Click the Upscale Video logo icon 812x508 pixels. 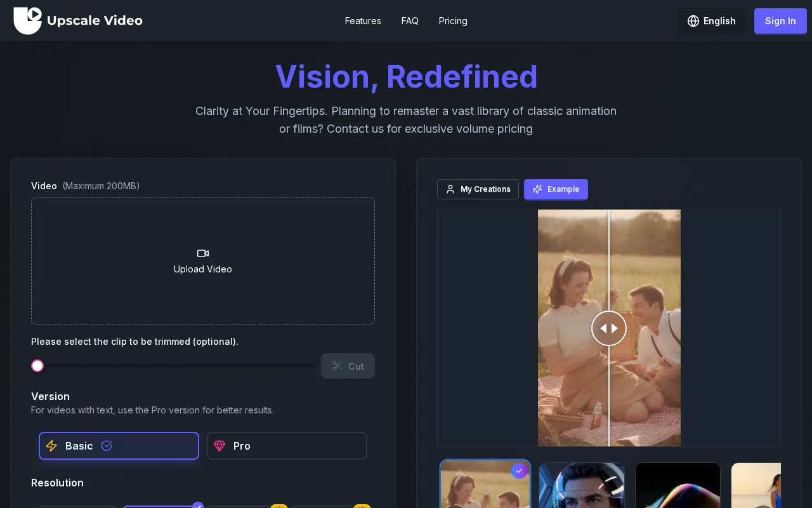tap(28, 20)
